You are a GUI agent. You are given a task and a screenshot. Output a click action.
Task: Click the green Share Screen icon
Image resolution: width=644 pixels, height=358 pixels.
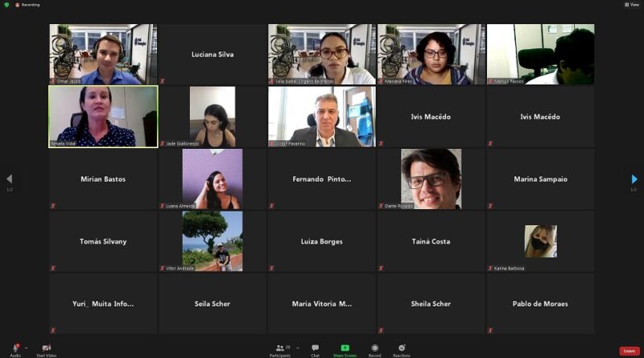[x=345, y=348]
